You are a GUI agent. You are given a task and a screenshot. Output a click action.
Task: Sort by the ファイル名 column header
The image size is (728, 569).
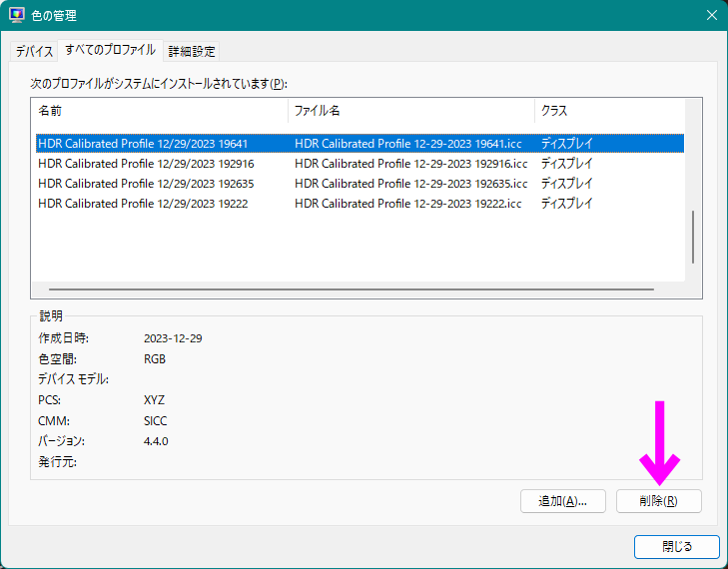[x=411, y=111]
